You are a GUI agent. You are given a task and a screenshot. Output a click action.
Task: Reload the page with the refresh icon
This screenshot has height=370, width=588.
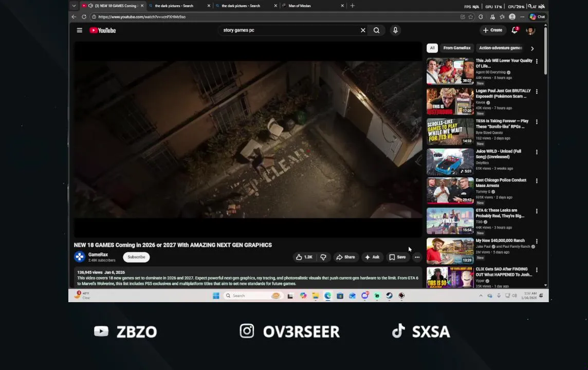click(84, 17)
